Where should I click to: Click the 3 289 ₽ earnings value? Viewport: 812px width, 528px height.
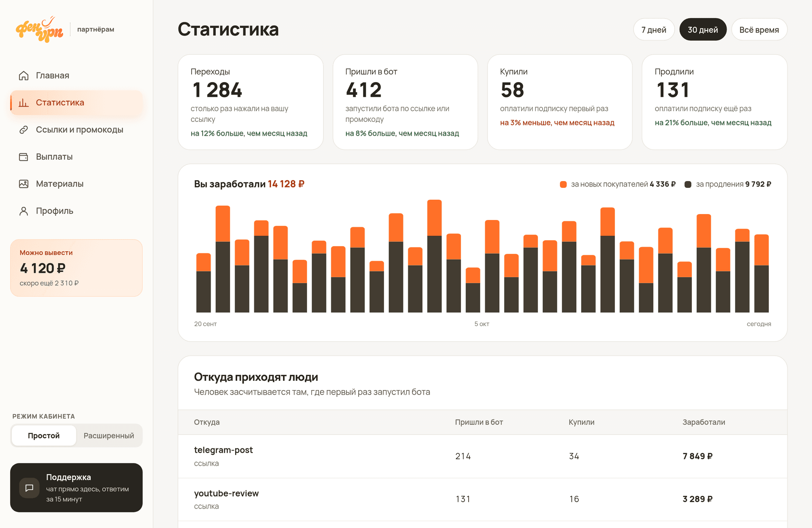click(698, 499)
